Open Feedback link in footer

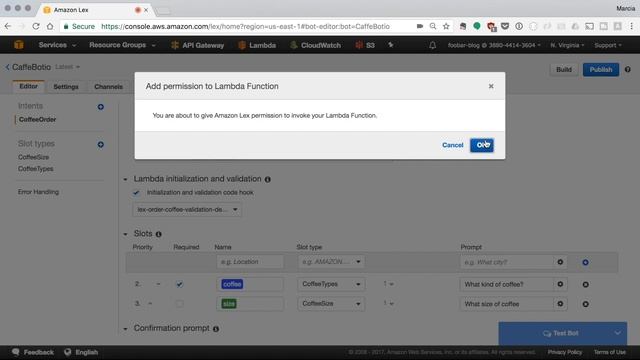pos(33,352)
